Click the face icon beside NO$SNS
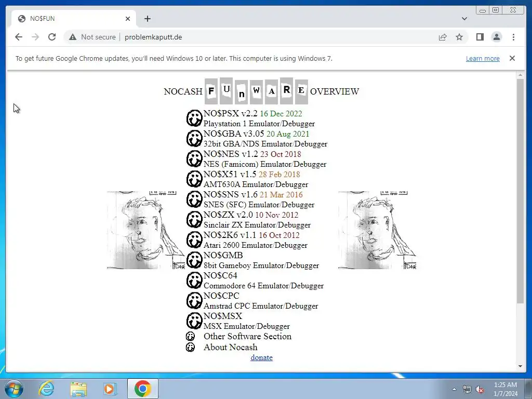Image resolution: width=532 pixels, height=399 pixels. tap(194, 199)
